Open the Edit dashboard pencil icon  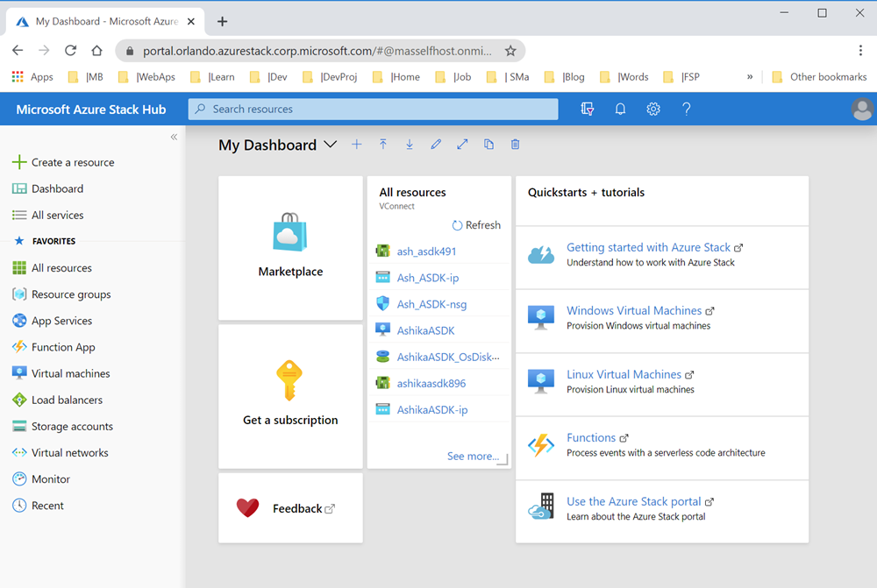(436, 144)
